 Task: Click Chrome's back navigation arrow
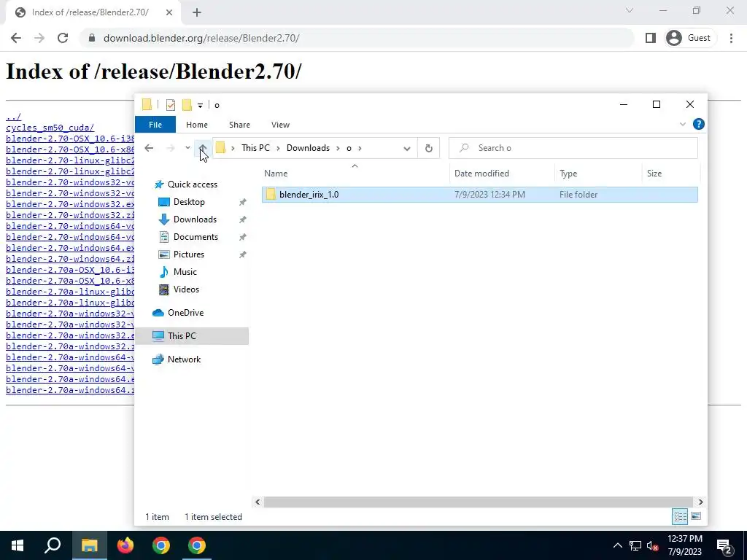[16, 38]
